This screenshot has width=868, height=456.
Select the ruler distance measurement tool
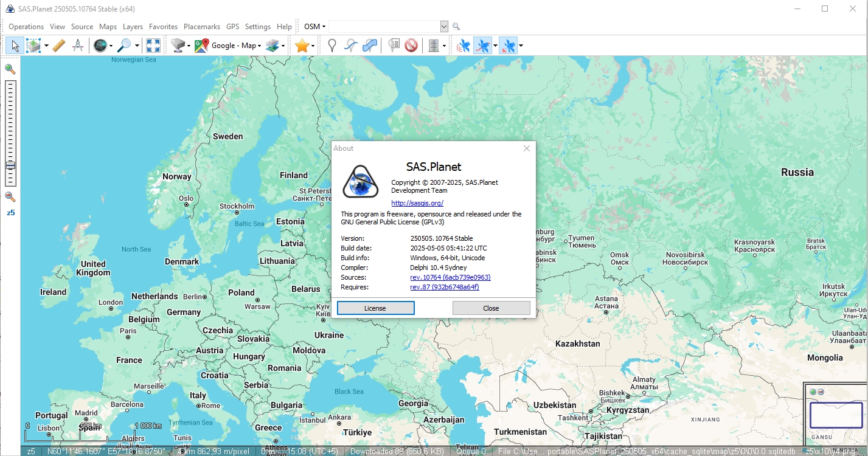pos(58,46)
